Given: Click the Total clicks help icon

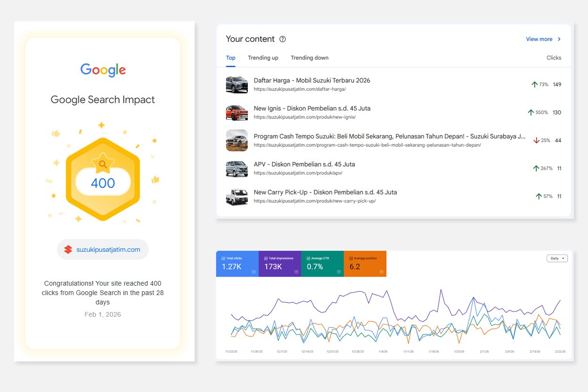Looking at the screenshot, I should point(254,272).
